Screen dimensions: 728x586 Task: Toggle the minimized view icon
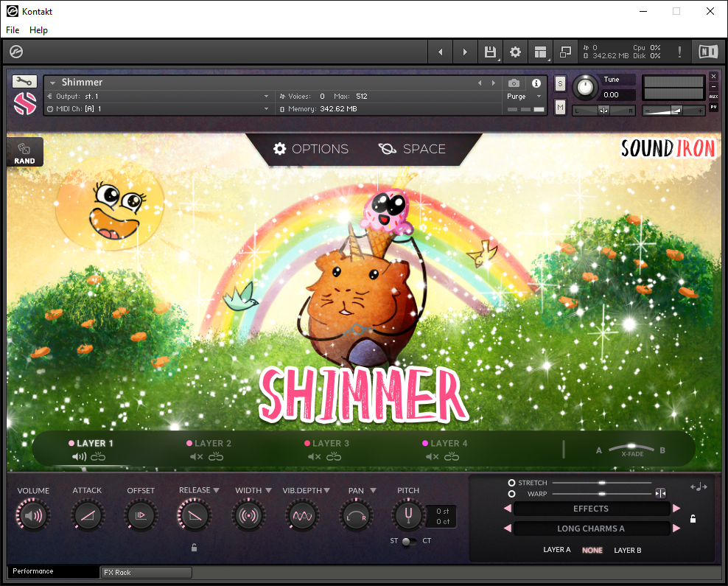[x=565, y=52]
